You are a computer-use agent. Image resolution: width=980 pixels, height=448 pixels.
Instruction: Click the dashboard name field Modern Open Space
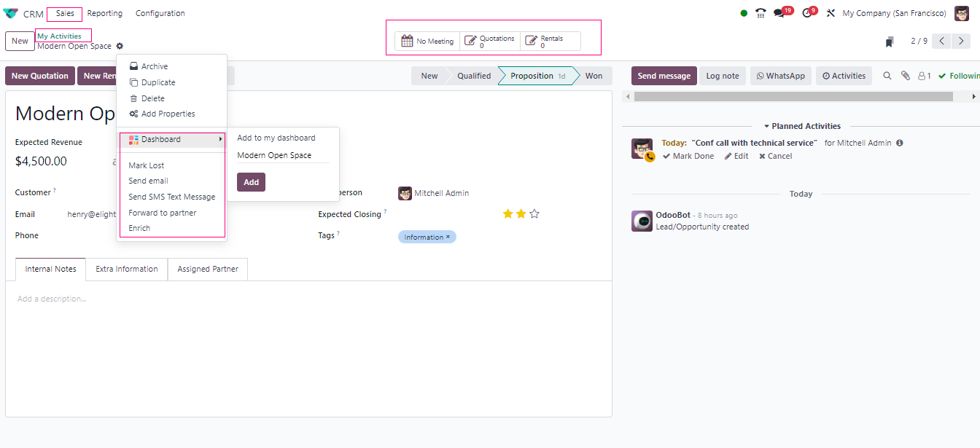(282, 155)
